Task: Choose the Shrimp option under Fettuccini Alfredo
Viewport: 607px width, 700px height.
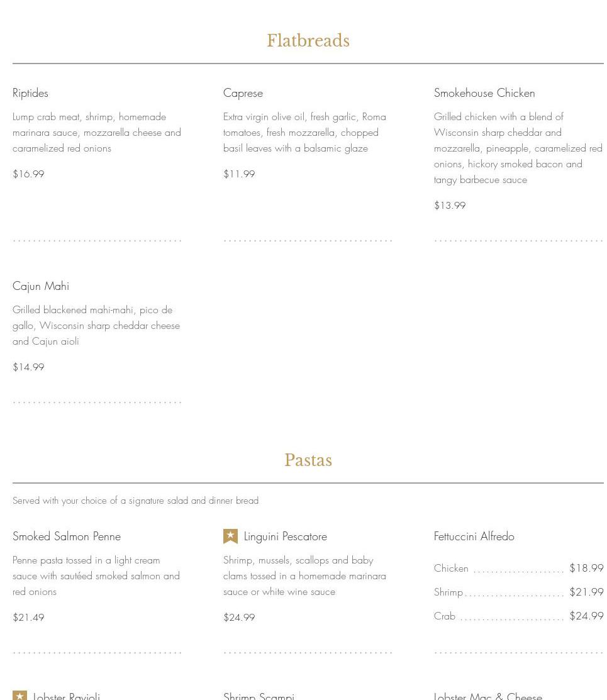Action: point(448,592)
